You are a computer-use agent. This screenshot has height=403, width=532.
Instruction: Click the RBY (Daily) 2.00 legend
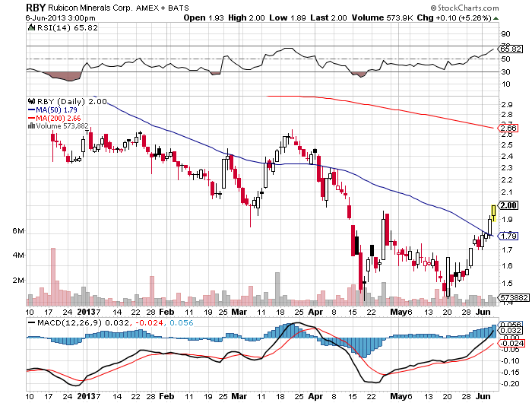pyautogui.click(x=72, y=101)
